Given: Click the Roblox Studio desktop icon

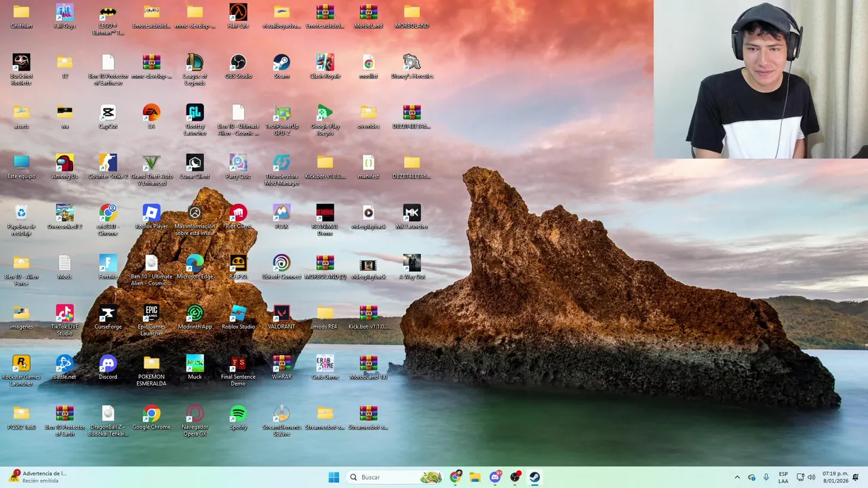Looking at the screenshot, I should [238, 318].
